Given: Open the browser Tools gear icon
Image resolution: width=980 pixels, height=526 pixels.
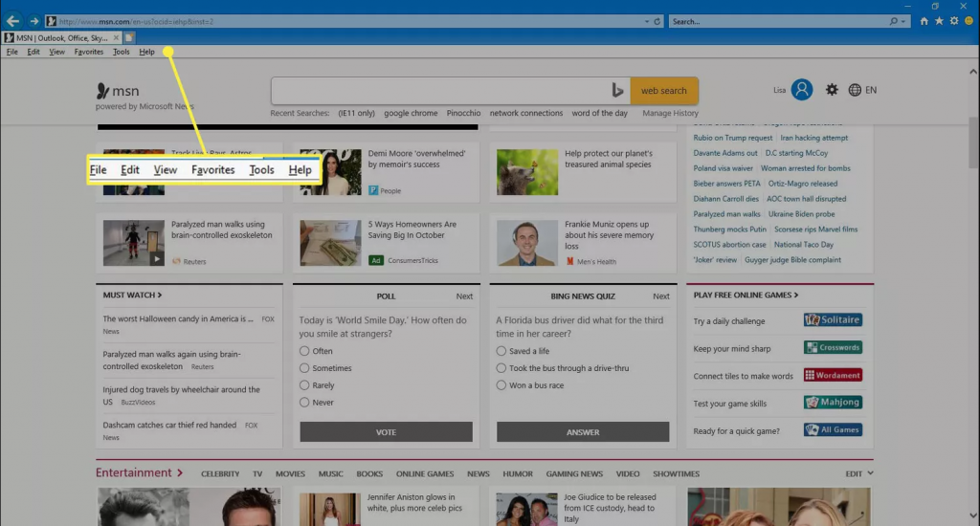Looking at the screenshot, I should 954,21.
